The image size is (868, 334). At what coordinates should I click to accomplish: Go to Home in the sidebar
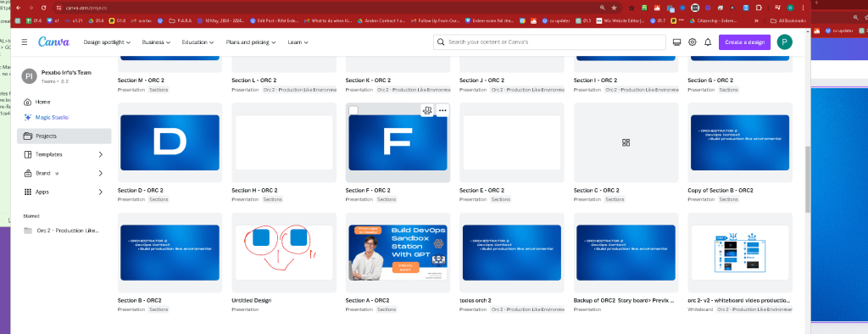click(x=64, y=102)
